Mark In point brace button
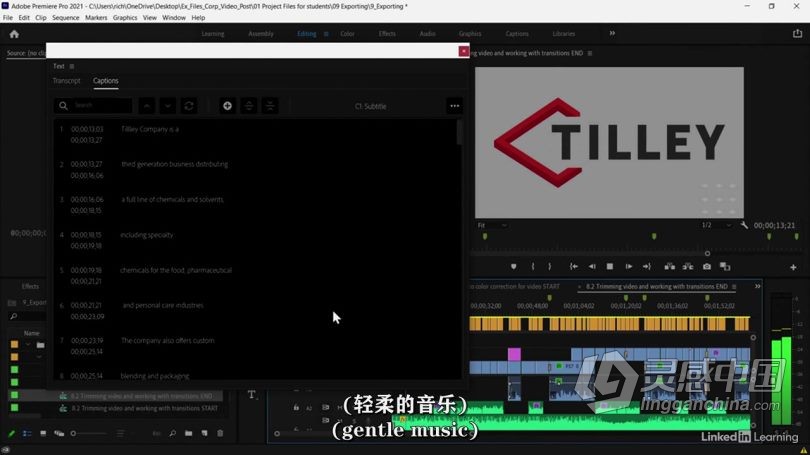The width and height of the screenshot is (810, 455). coord(533,266)
